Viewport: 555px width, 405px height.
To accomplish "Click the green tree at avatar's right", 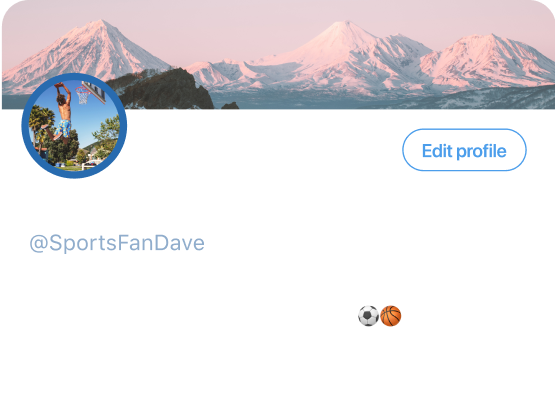I will (x=107, y=135).
